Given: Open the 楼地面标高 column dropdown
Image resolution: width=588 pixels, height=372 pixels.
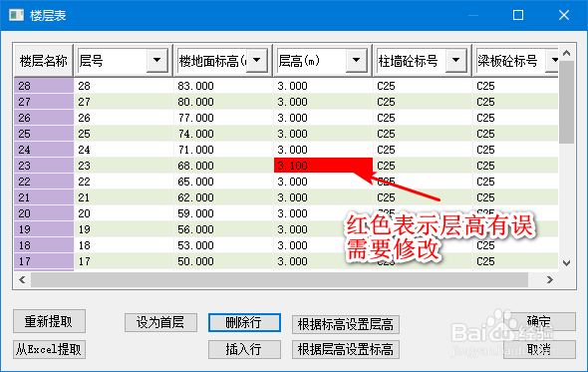Looking at the screenshot, I should (257, 60).
